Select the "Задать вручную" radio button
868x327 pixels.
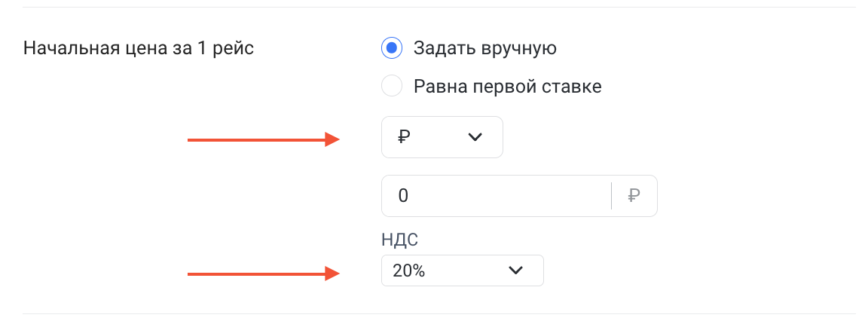point(392,49)
